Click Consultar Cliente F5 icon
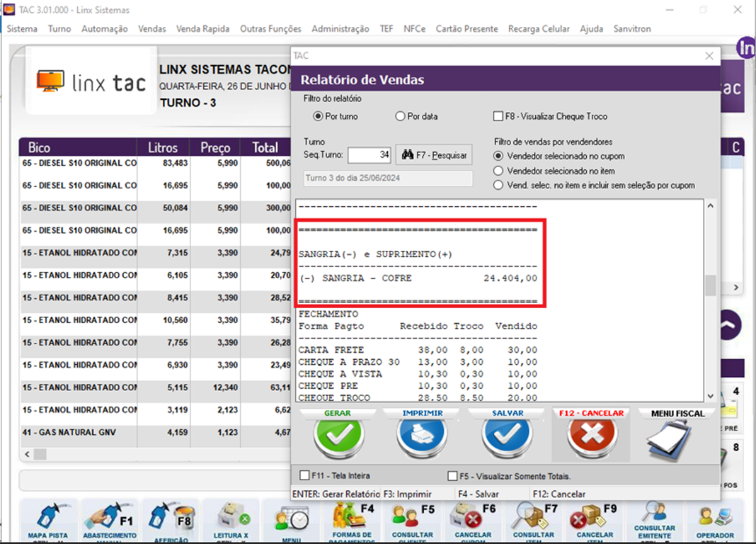Viewport: 756px width, 544px height. click(x=413, y=520)
